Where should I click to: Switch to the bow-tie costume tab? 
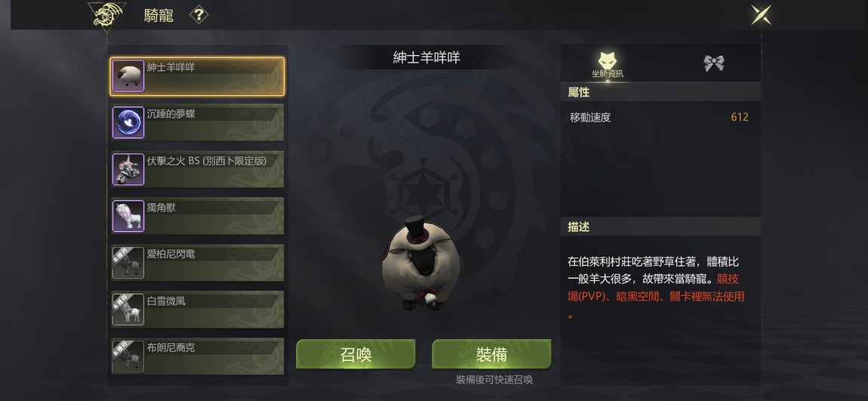point(714,63)
